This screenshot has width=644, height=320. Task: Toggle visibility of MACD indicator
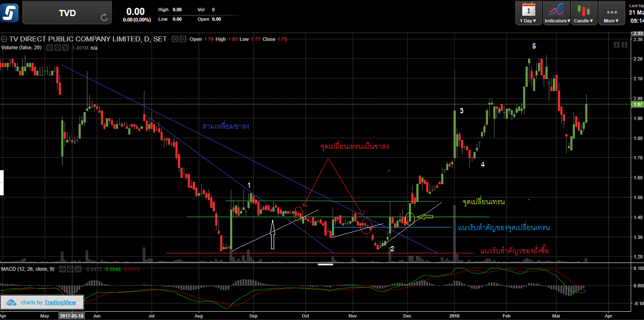tap(63, 269)
